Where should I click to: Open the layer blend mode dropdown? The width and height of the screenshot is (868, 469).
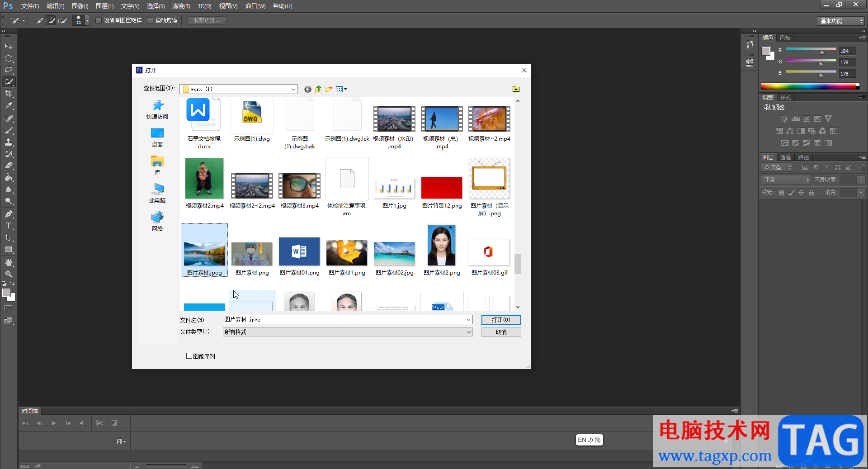point(786,180)
